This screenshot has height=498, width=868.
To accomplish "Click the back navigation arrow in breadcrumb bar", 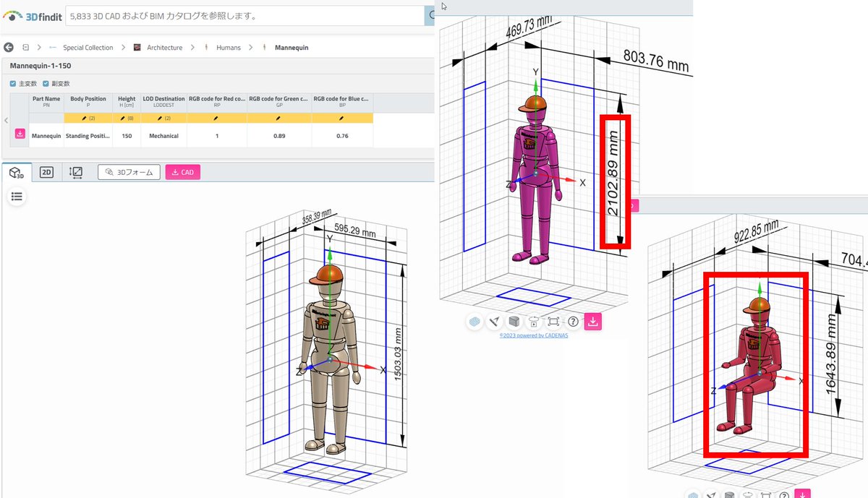I will pos(7,47).
